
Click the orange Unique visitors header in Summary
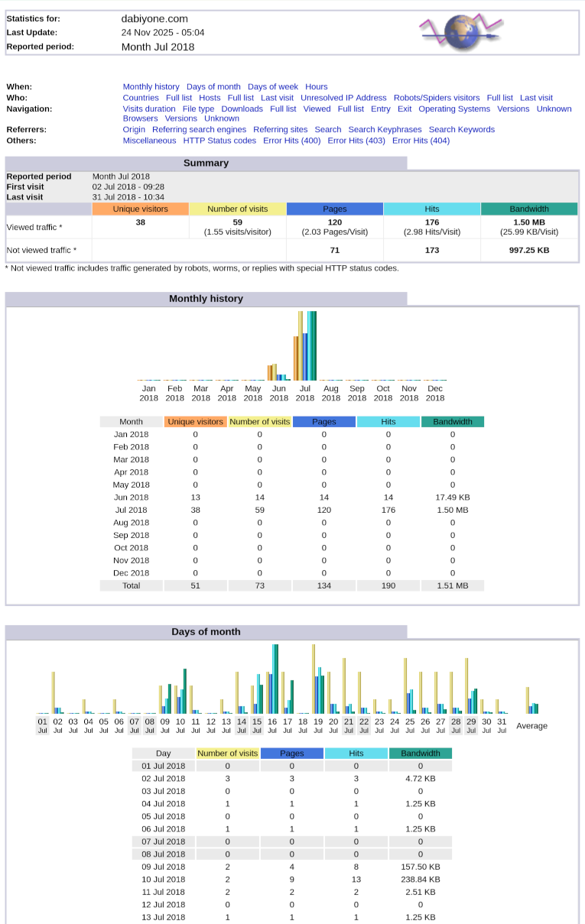coord(140,209)
